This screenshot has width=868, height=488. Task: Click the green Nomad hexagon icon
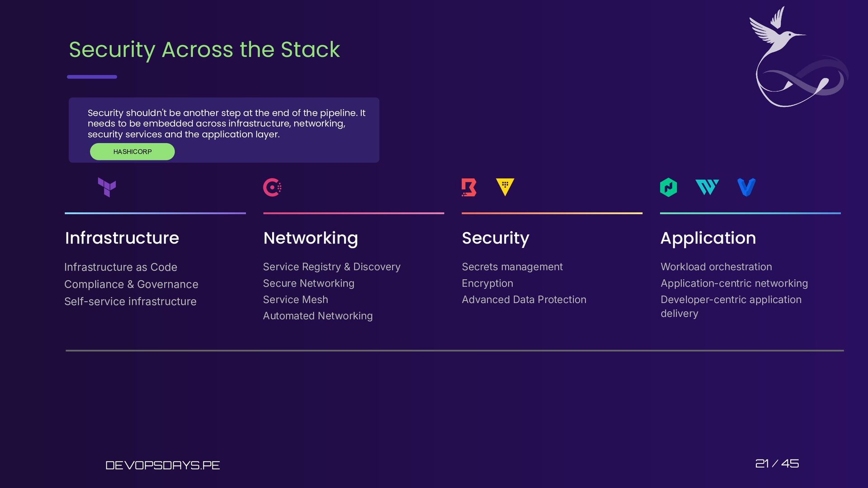668,187
